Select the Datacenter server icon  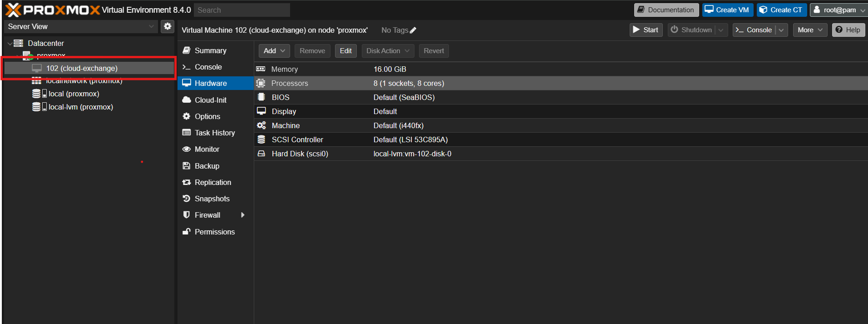pyautogui.click(x=18, y=43)
